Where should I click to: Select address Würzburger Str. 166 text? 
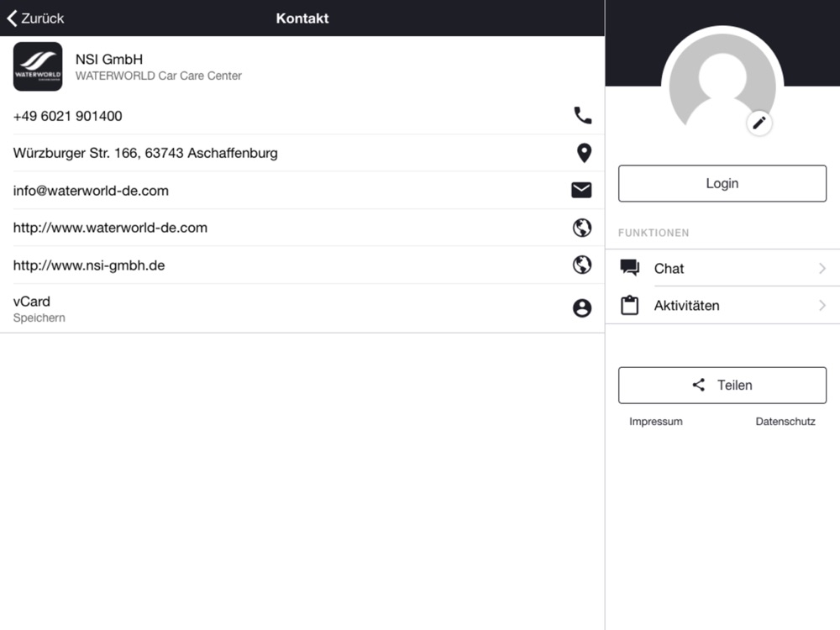coord(145,153)
